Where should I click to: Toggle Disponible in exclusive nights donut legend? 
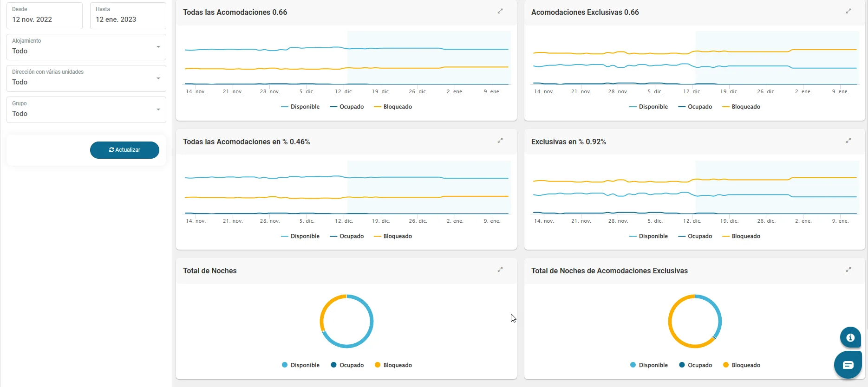649,365
